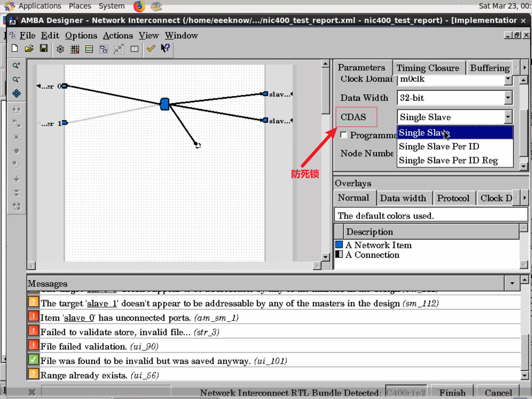Click the Finish button
Image resolution: width=532 pixels, height=399 pixels.
pos(452,393)
